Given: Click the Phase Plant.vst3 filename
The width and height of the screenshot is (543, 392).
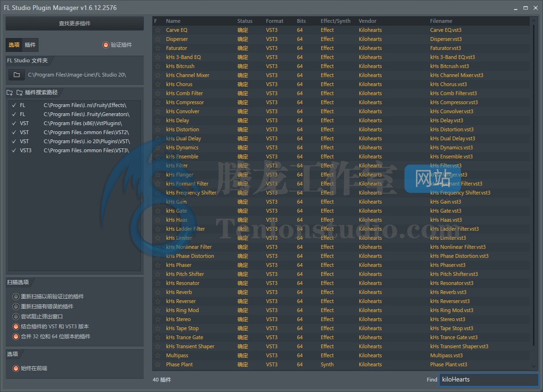Looking at the screenshot, I should (448, 364).
